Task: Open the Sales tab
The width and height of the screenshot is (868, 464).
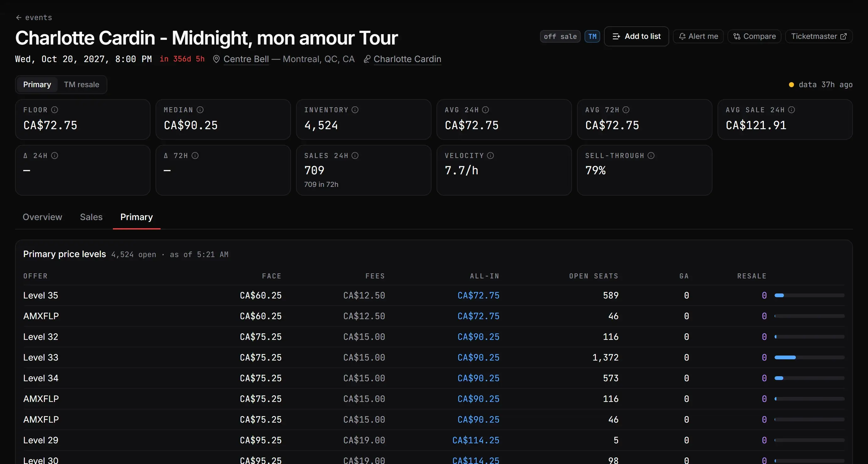Action: click(91, 217)
